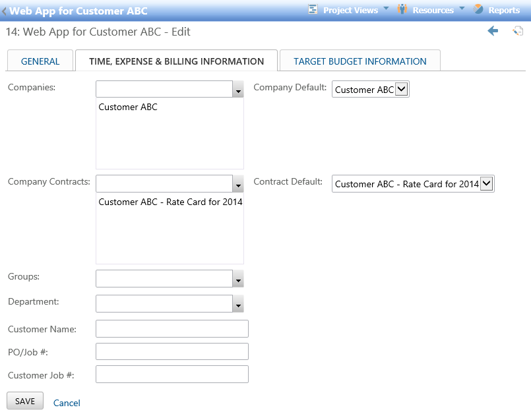Viewport: 531px width, 420px height.
Task: Click the blue back arrow icon
Action: 492,31
